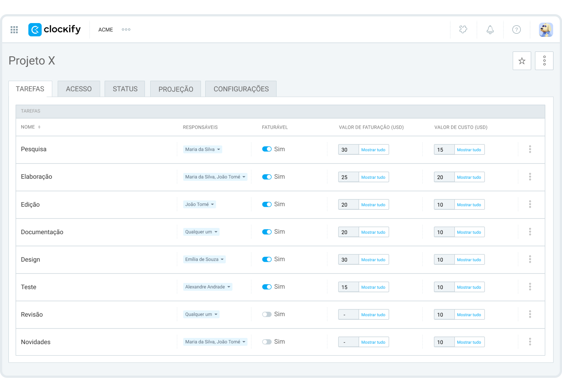Mark Projeto X as favorite with star
Screen dimensions: 562x392
pos(522,61)
